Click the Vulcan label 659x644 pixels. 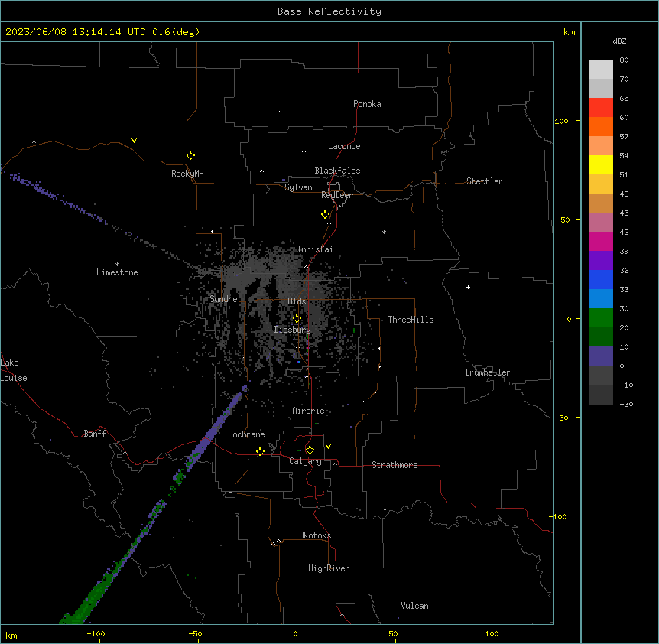click(x=414, y=606)
